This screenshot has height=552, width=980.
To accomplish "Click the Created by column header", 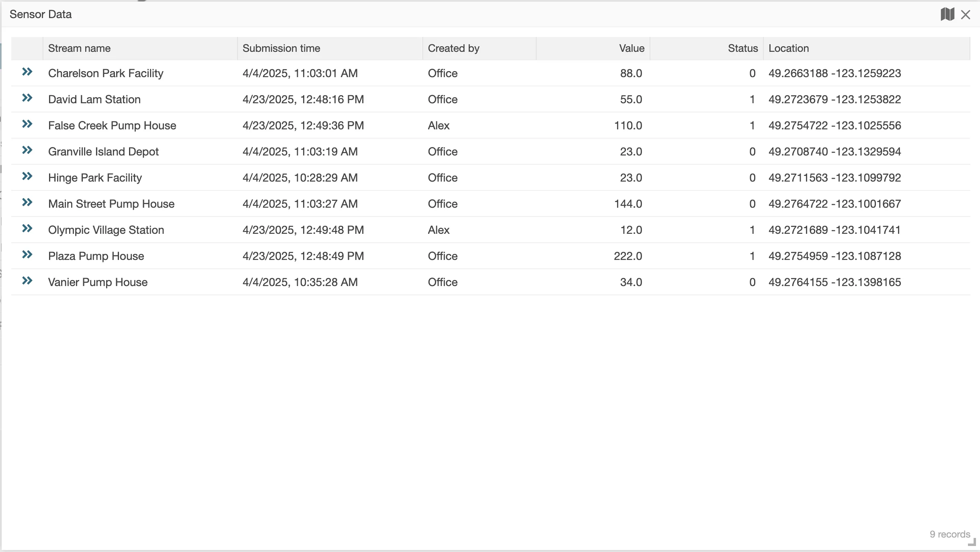I will (453, 48).
